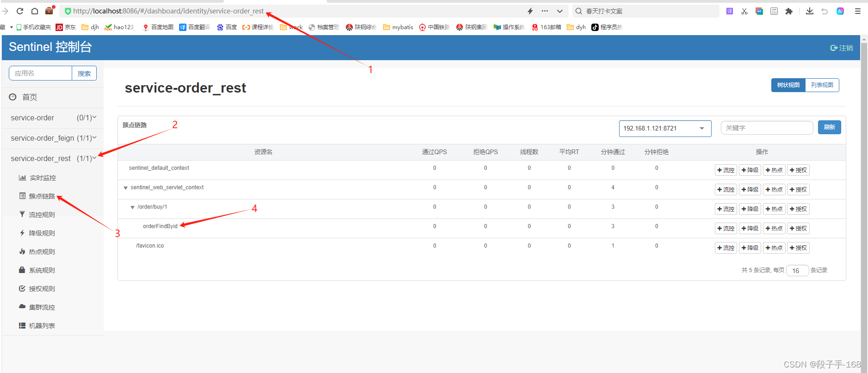Open 授权规则 in the sidebar

pos(37,289)
